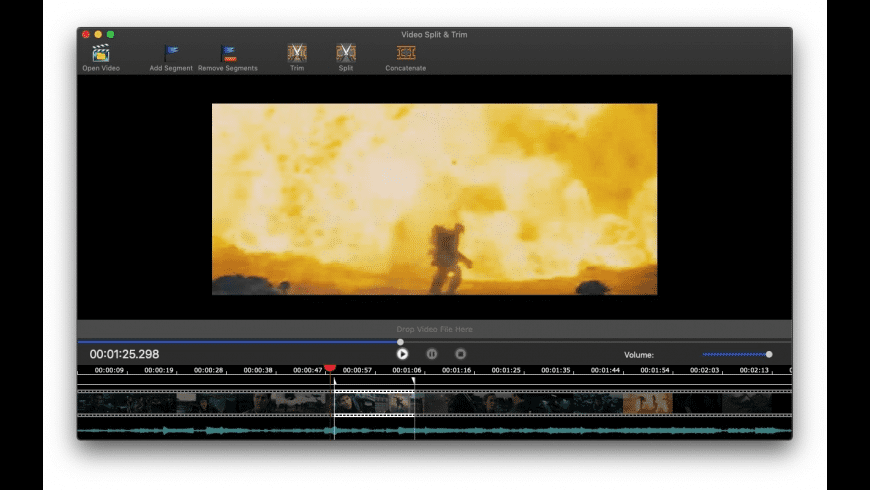870x490 pixels.
Task: Click the Open Video toolbar icon
Action: coord(100,54)
